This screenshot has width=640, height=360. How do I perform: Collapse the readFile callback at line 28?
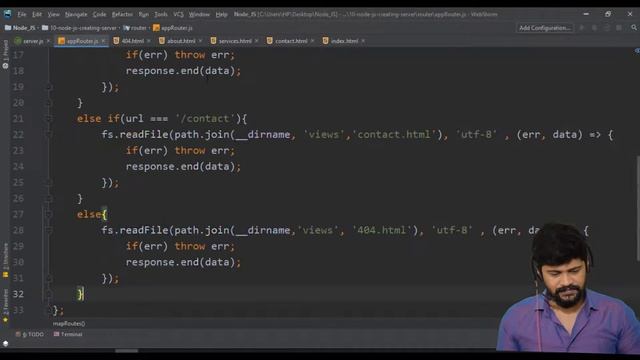tap(49, 230)
